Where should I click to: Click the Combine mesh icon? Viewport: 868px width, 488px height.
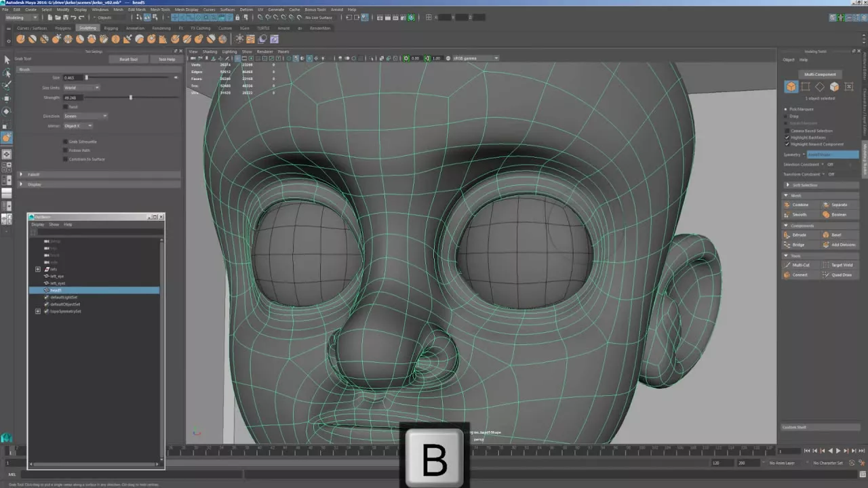click(787, 205)
